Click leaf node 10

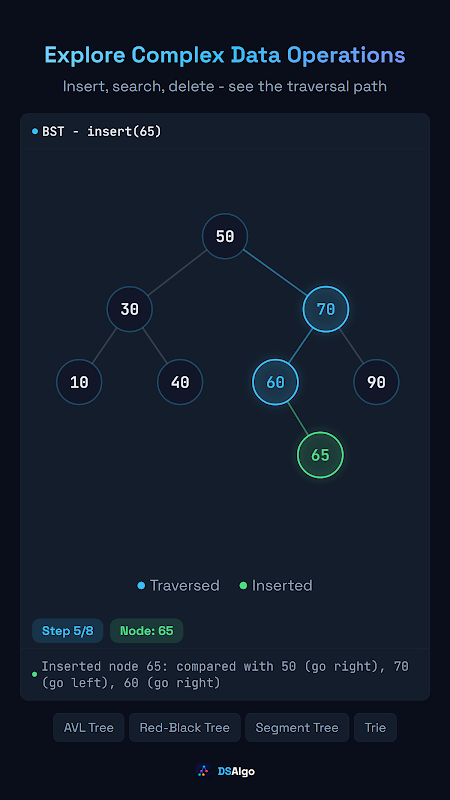click(79, 382)
